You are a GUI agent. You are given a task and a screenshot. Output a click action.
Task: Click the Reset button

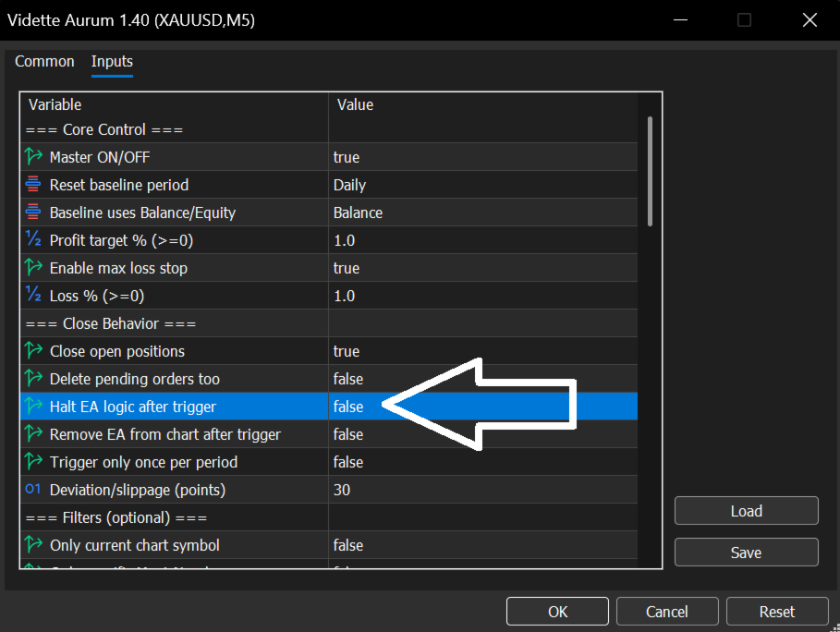click(x=777, y=611)
